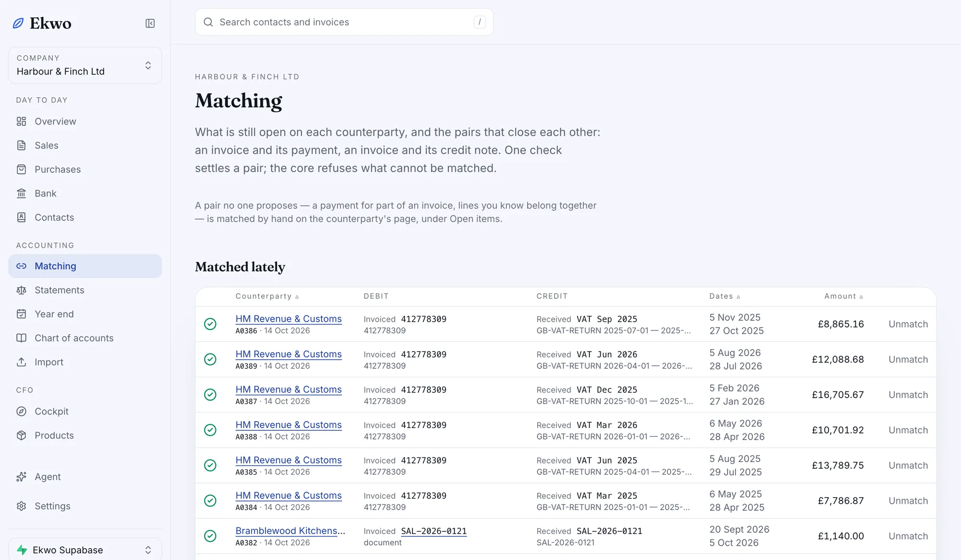Viewport: 961px width, 560px height.
Task: Click the Settings gear icon
Action: click(21, 506)
